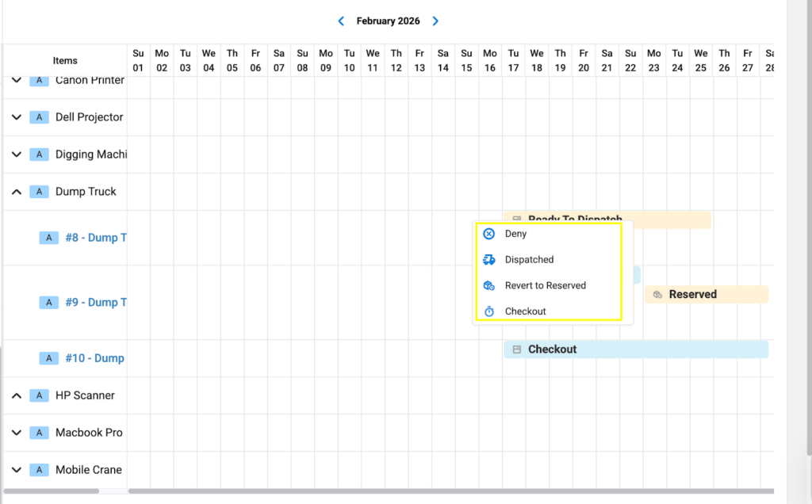Expand the Macbook Pro row

17,433
